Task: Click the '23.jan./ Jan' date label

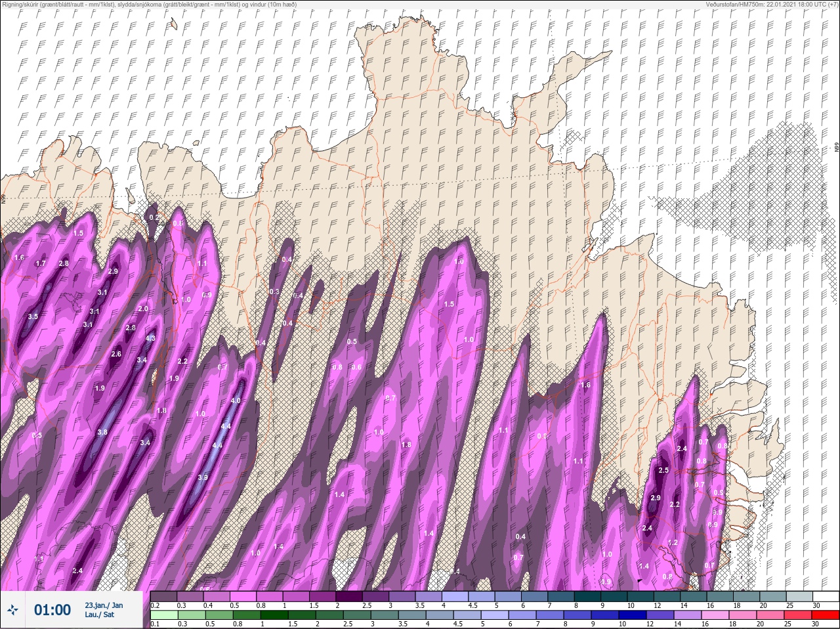Action: pyautogui.click(x=104, y=605)
